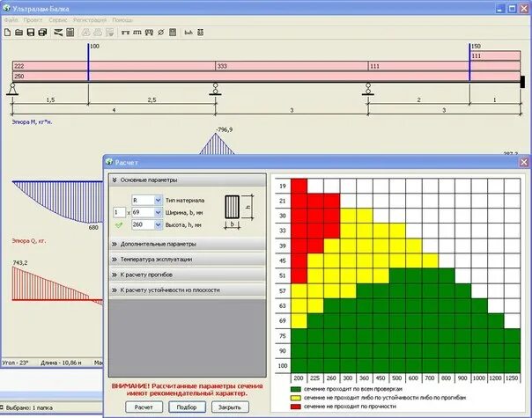This screenshot has height=418, width=532.
Task: Click status bar text Угол - 23°
Action: 15,363
